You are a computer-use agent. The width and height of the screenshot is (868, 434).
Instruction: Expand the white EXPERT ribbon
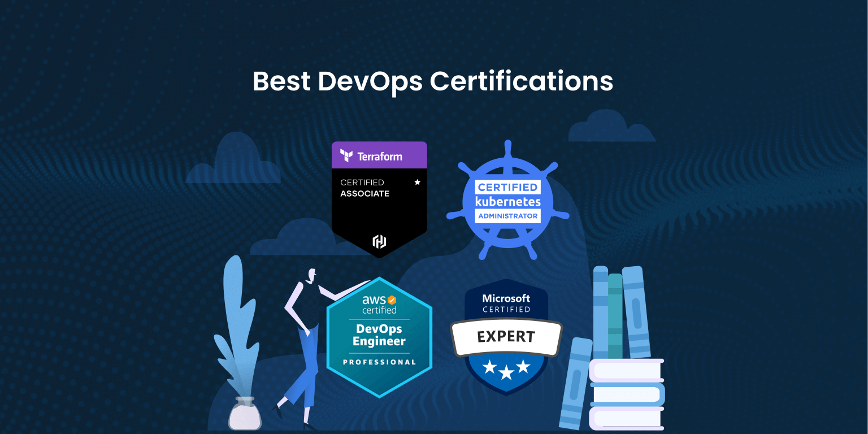[506, 337]
